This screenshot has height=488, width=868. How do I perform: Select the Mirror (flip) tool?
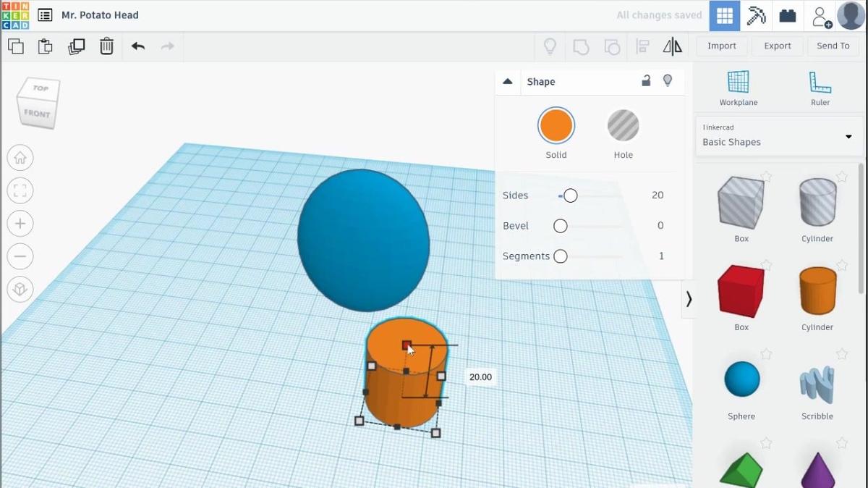click(x=673, y=47)
